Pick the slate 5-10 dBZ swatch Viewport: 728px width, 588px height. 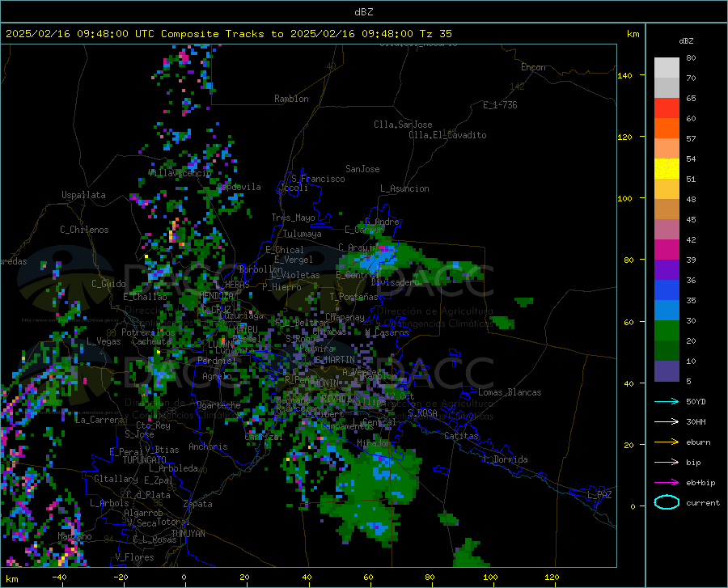(667, 371)
